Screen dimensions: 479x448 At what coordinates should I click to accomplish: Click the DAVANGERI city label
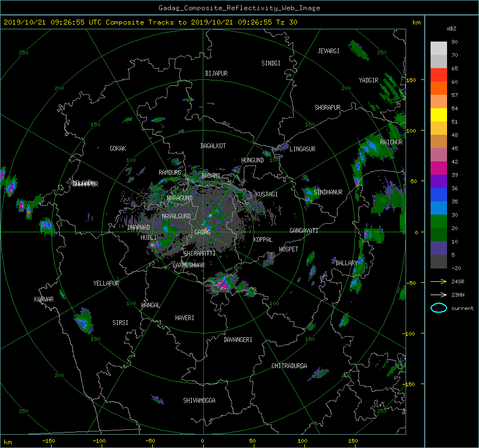pos(238,340)
